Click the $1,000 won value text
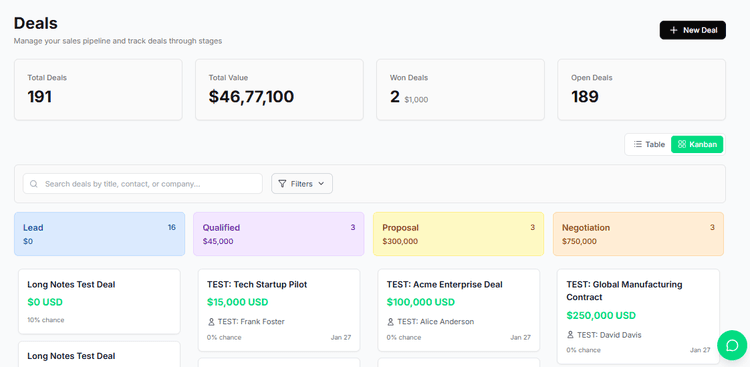This screenshot has height=367, width=750. pyautogui.click(x=416, y=100)
